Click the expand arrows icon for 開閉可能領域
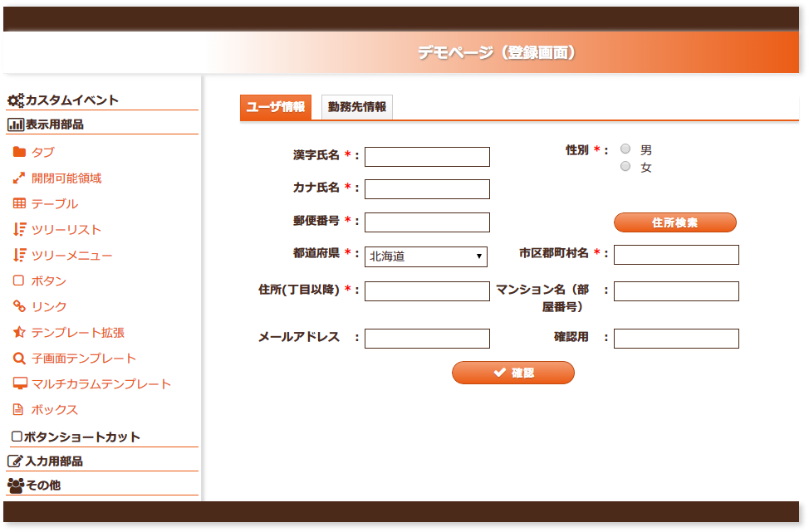Screen dimensions: 809x532 click(x=19, y=178)
